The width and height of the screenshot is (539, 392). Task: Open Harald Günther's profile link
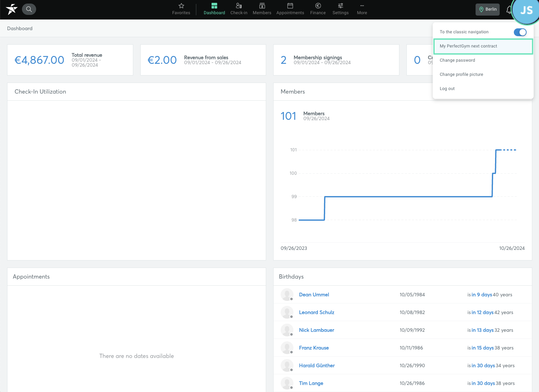click(317, 365)
